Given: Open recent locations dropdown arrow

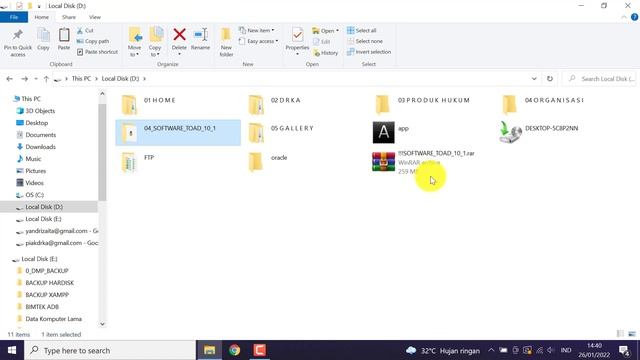Looking at the screenshot, I should [x=36, y=79].
